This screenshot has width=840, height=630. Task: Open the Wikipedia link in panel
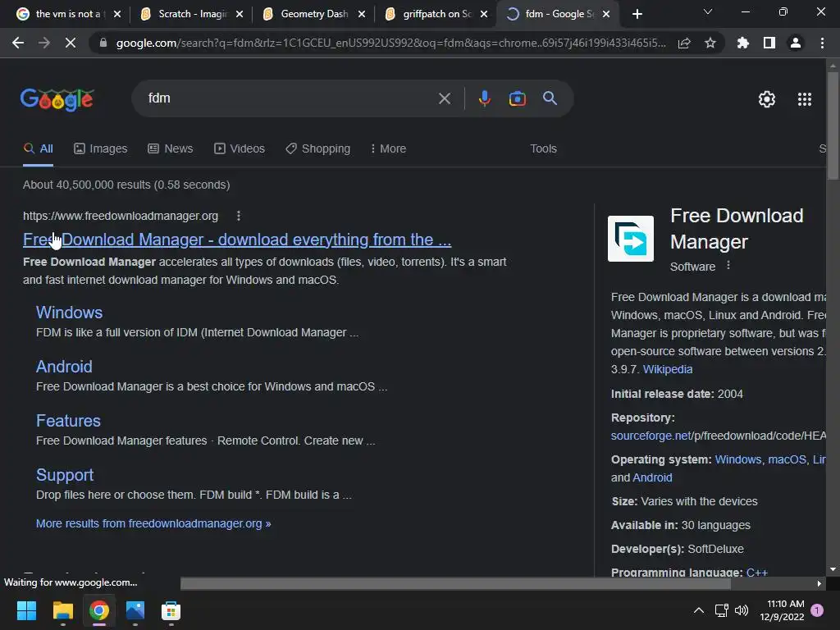[x=668, y=369]
